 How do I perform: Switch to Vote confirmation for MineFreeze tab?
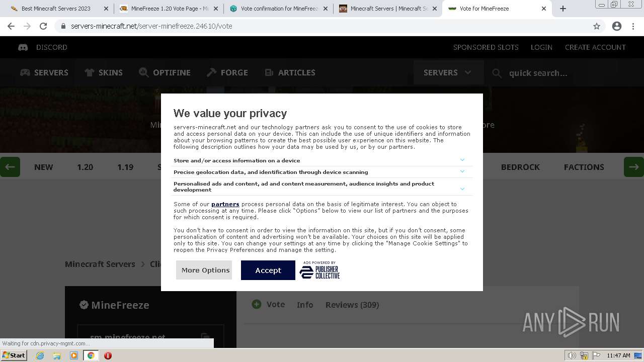pyautogui.click(x=279, y=9)
